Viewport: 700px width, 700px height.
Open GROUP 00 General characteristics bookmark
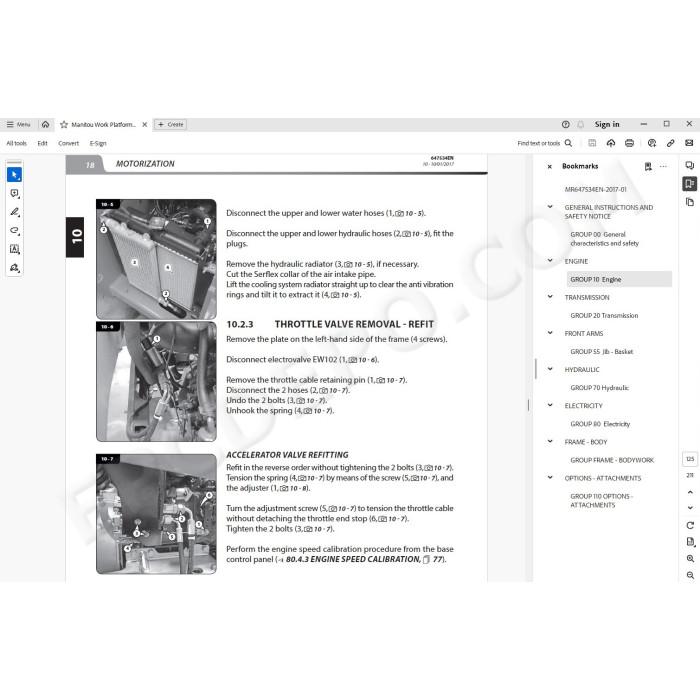pos(604,239)
